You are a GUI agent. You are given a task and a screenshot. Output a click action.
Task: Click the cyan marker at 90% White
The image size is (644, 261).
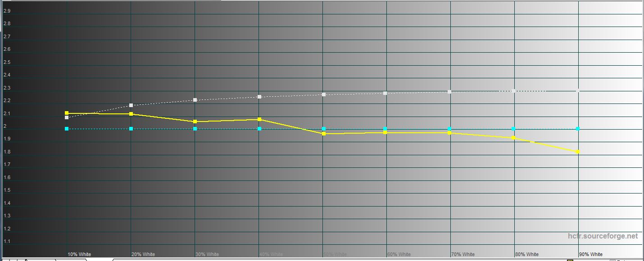pyautogui.click(x=578, y=129)
